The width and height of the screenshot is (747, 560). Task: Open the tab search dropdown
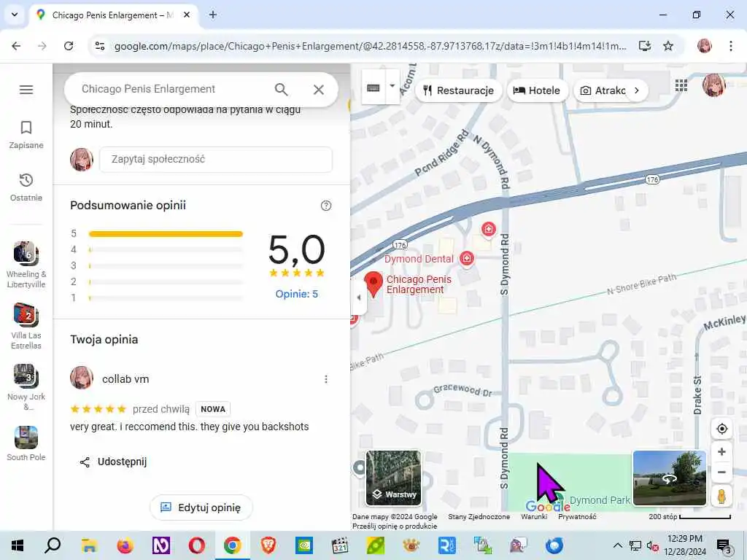[15, 15]
